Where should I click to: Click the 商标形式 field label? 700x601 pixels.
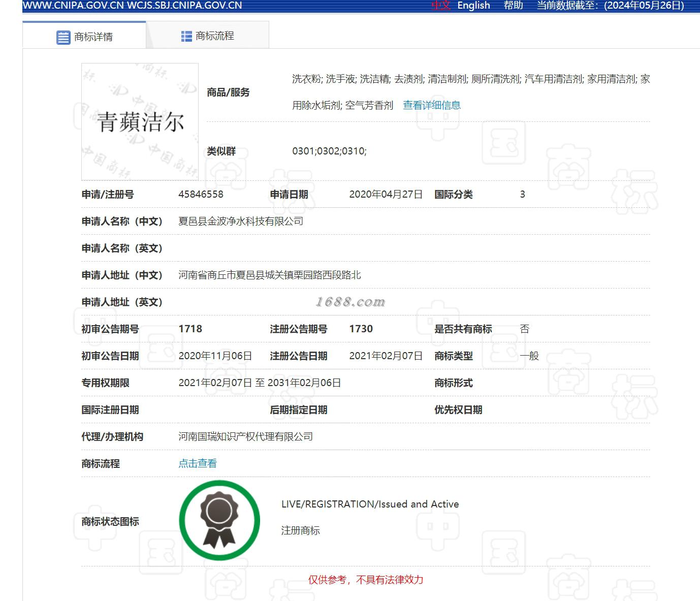coord(454,383)
